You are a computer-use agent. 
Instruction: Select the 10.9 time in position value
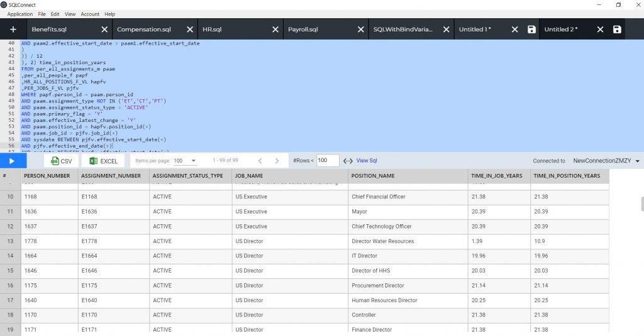[x=570, y=241]
